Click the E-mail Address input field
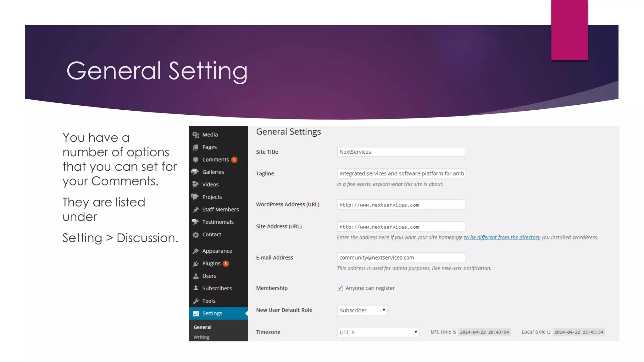Image resolution: width=644 pixels, height=362 pixels. click(401, 258)
